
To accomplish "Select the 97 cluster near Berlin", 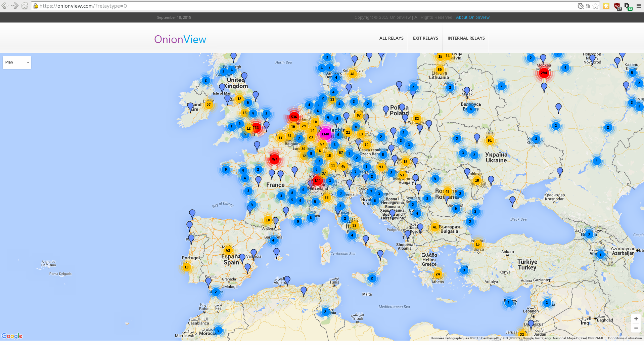I will pos(359,115).
